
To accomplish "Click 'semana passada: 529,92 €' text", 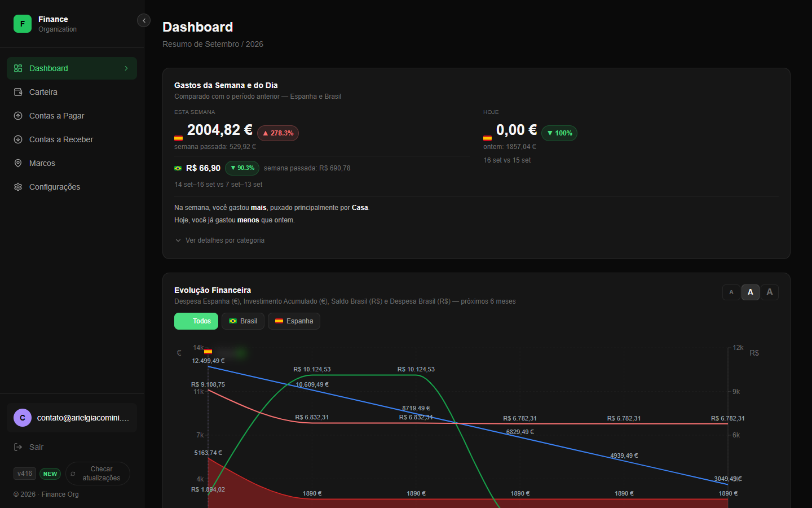I will [x=215, y=147].
